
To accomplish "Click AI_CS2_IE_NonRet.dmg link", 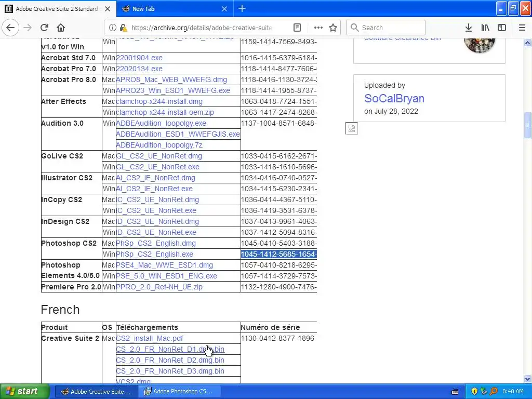I will pyautogui.click(x=155, y=178).
